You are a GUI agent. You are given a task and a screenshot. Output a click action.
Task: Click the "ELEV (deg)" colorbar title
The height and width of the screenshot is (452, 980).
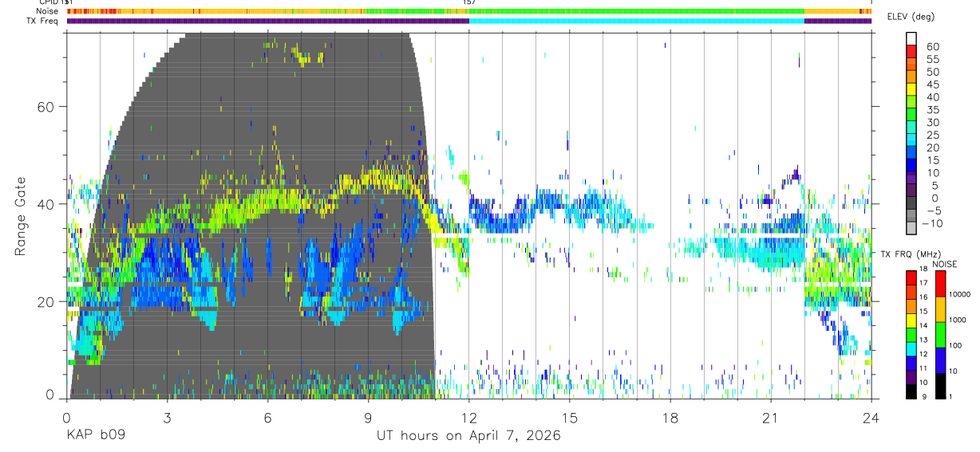tap(911, 16)
